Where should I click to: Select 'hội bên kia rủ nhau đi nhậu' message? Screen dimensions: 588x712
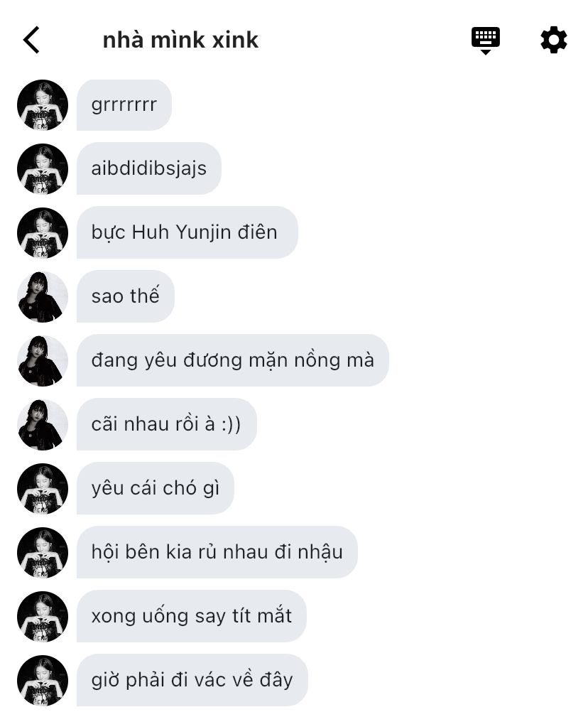click(217, 553)
